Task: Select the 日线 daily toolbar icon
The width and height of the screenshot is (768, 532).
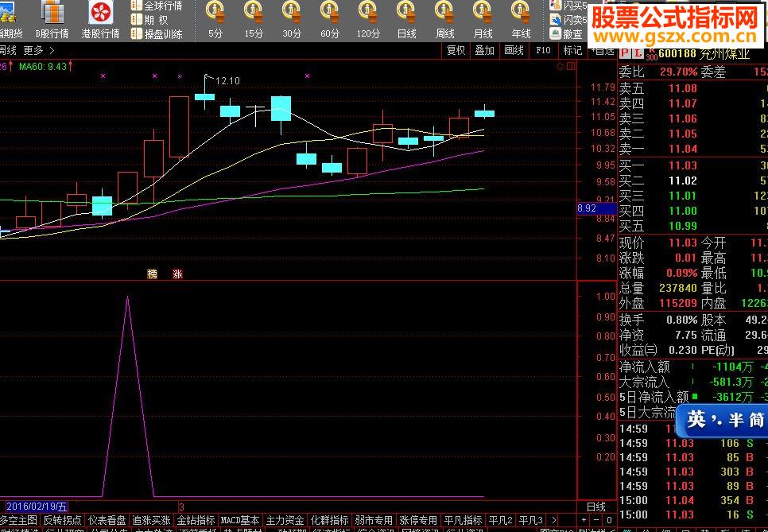Action: [406, 21]
